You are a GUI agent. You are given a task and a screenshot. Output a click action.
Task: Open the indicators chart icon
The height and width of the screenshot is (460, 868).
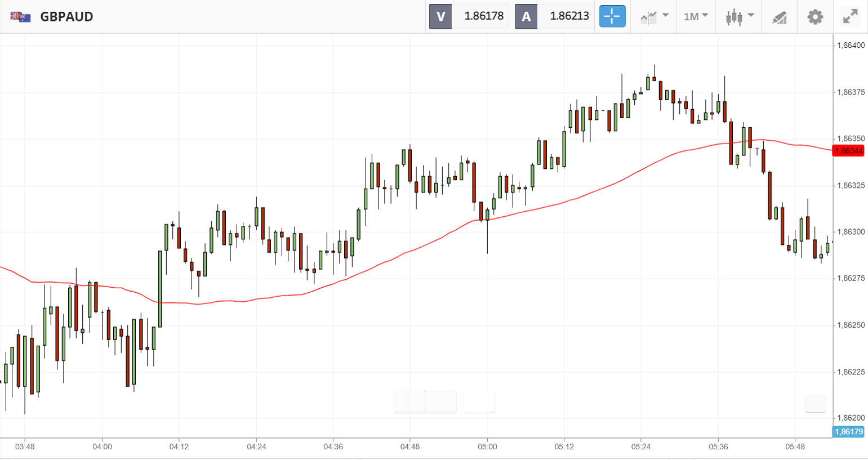[648, 17]
